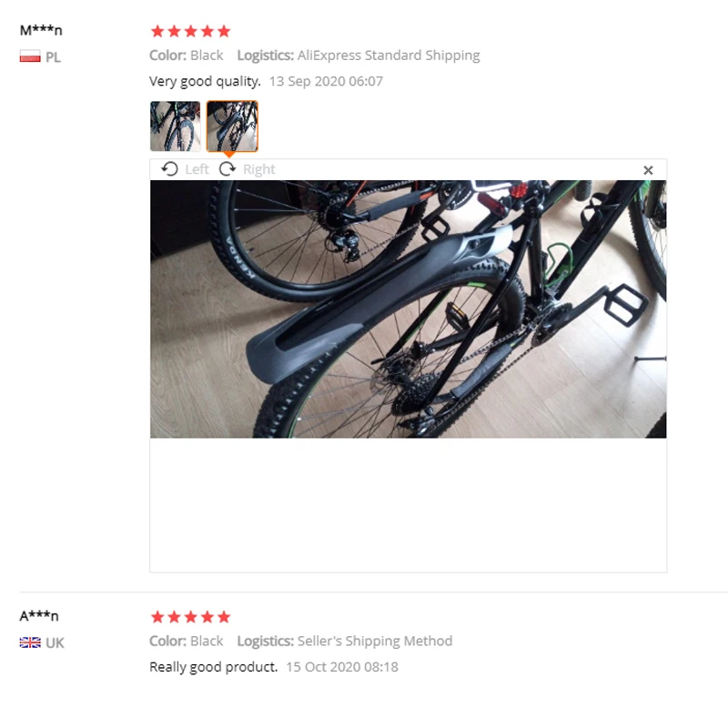Click the 13 Sep 2020 review date
728x728 pixels.
(x=326, y=81)
